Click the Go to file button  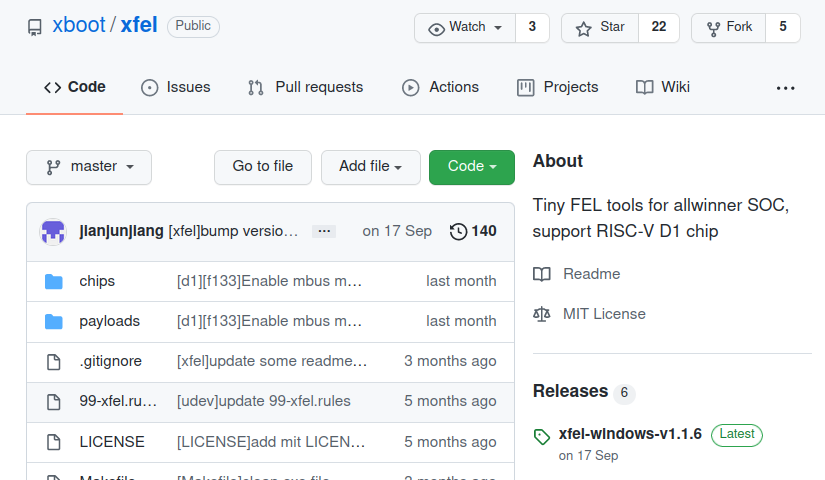click(263, 167)
